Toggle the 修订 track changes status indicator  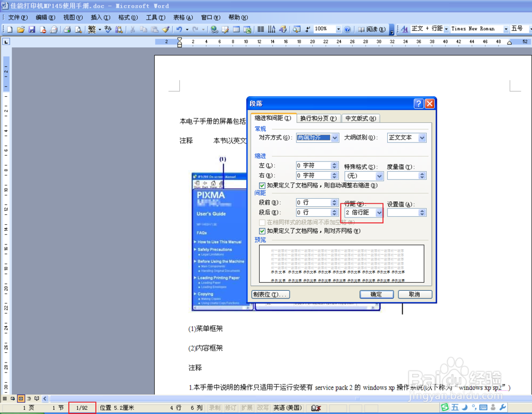[231, 408]
